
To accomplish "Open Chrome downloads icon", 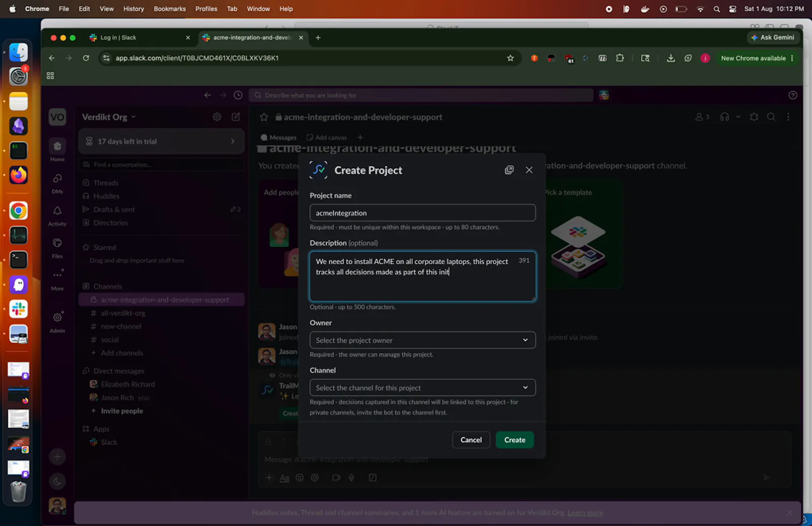I will [x=670, y=58].
